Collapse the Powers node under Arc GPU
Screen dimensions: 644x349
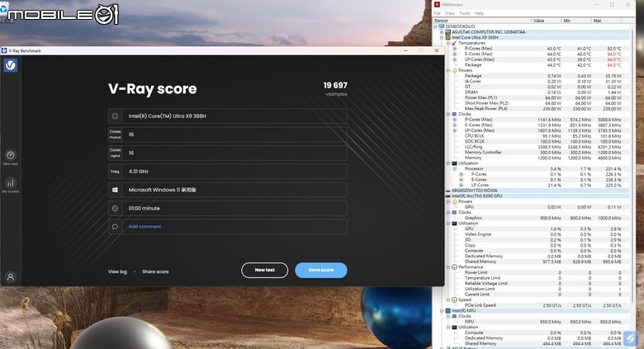448,201
